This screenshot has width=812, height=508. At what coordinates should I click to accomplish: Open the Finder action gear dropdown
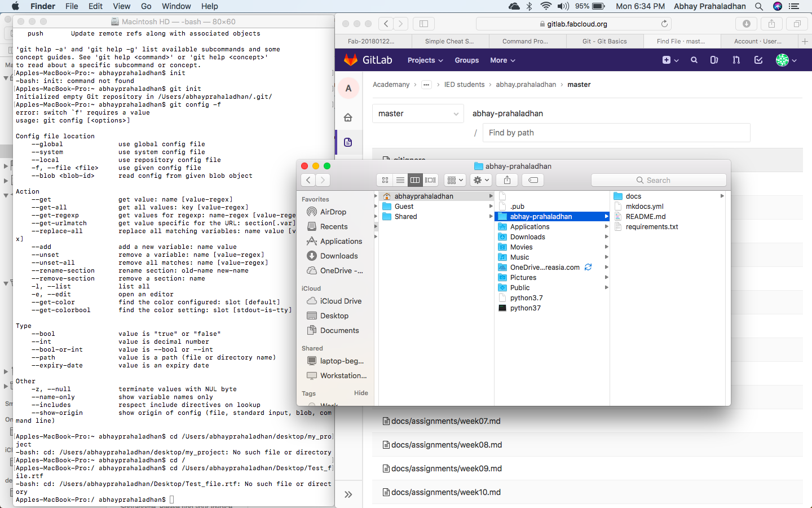(x=481, y=180)
